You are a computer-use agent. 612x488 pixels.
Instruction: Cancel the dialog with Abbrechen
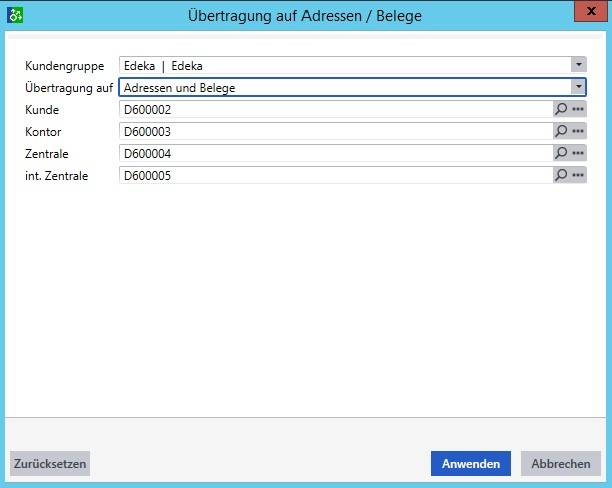(x=560, y=464)
